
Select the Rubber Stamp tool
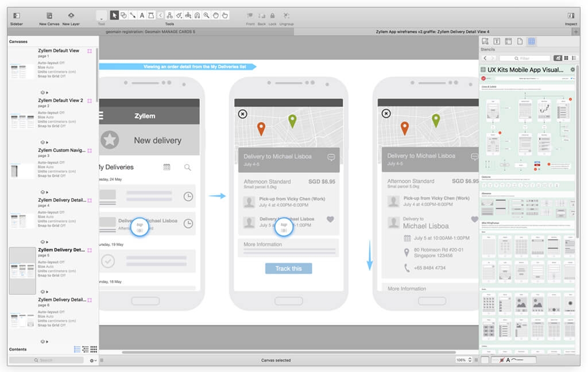[188, 15]
